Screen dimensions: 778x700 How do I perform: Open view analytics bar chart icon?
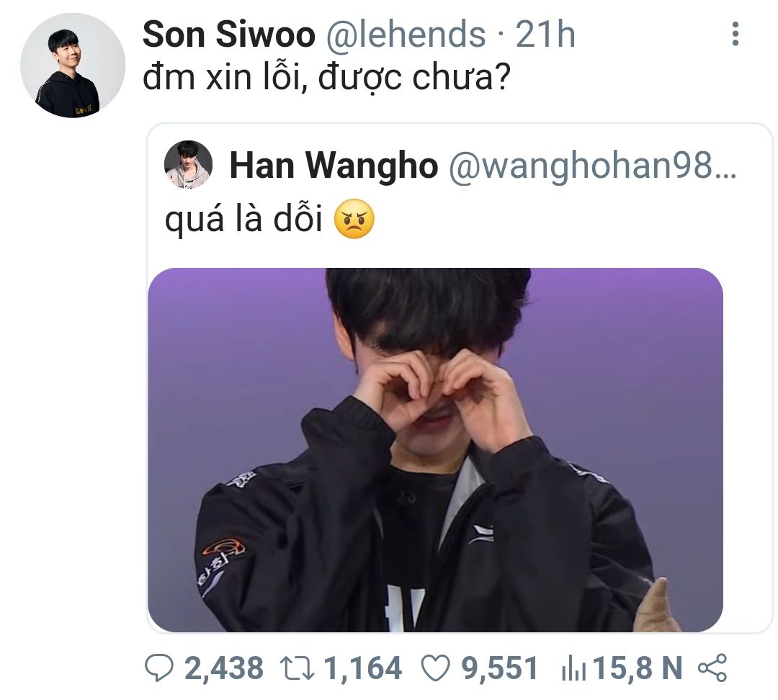click(573, 668)
